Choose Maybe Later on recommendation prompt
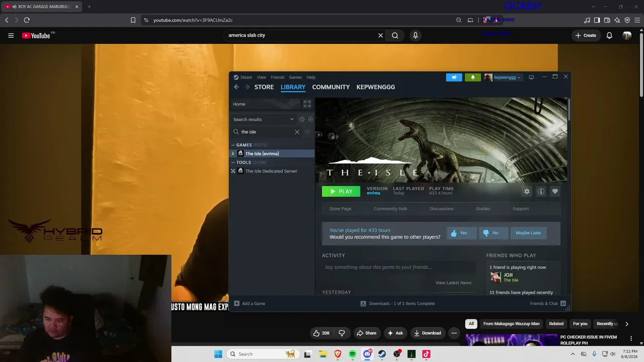 pos(528,233)
